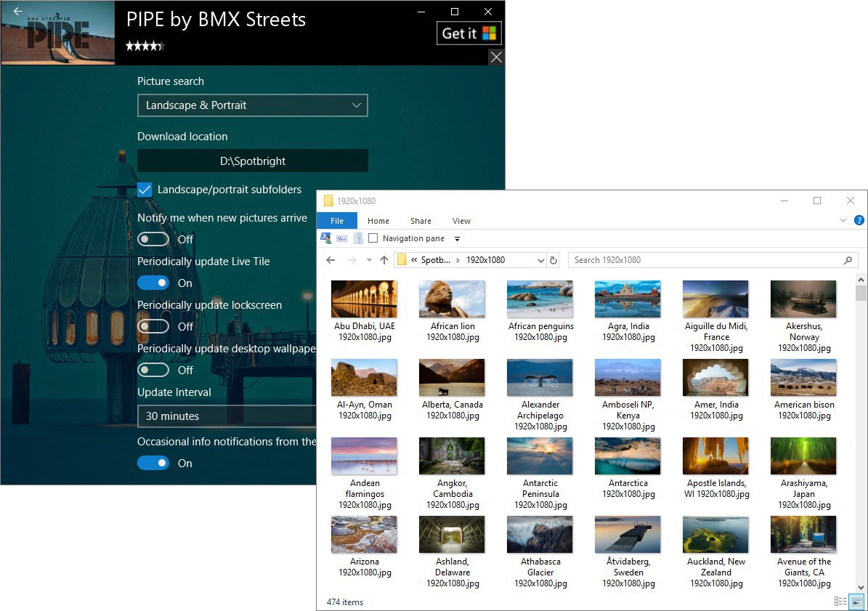Open Explorer help question mark icon
This screenshot has height=611, width=868.
coord(859,220)
